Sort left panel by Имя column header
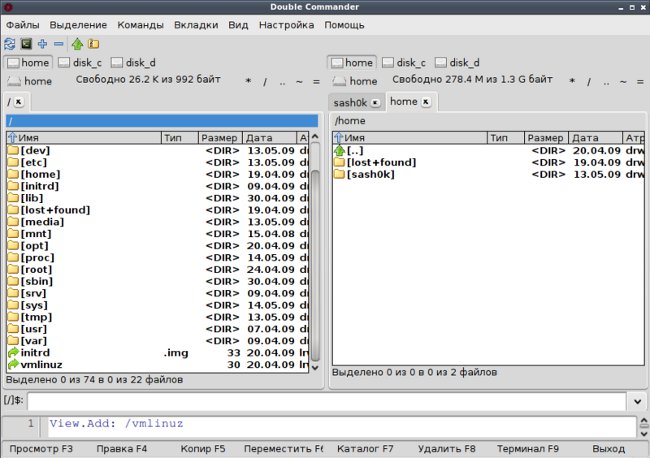This screenshot has height=458, width=650. point(84,138)
